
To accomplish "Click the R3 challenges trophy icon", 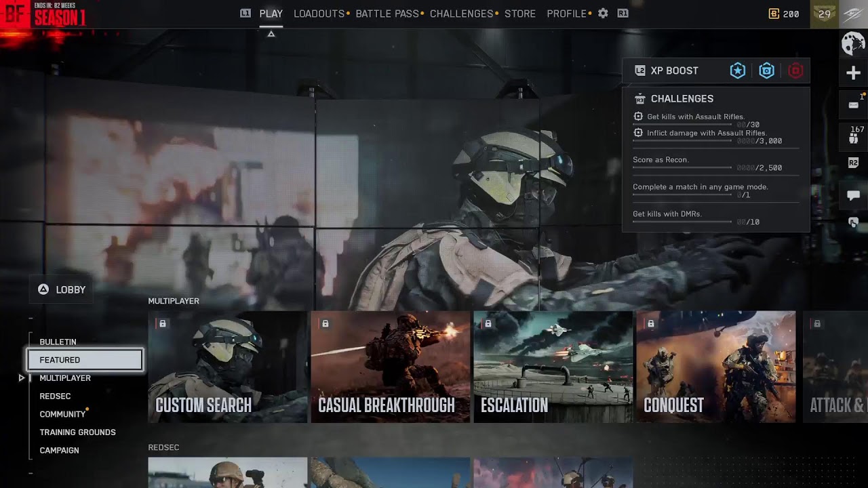I will (x=639, y=99).
